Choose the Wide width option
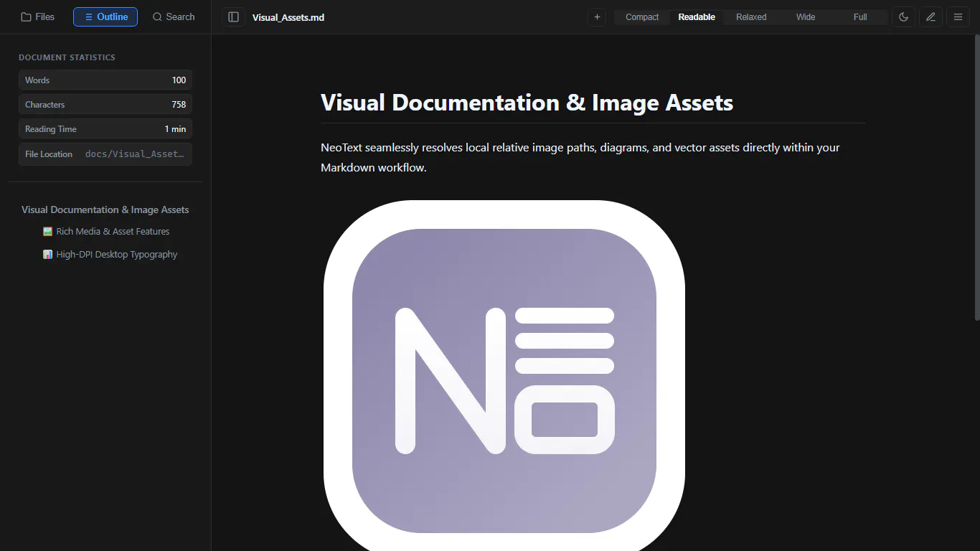This screenshot has width=980, height=551. click(x=806, y=17)
